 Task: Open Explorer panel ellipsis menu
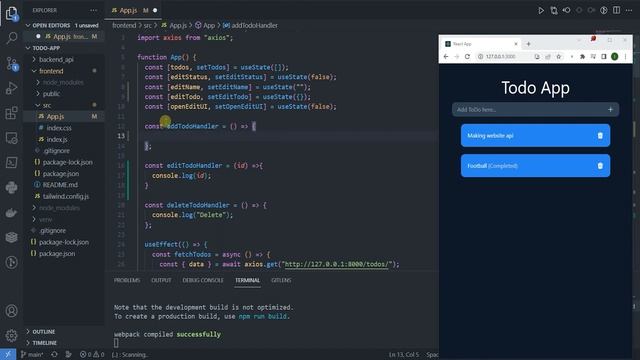click(93, 10)
